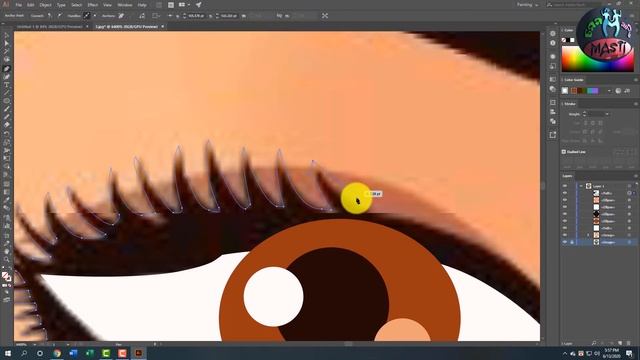Open the Object menu
Image resolution: width=640 pixels, height=360 pixels.
tap(45, 5)
